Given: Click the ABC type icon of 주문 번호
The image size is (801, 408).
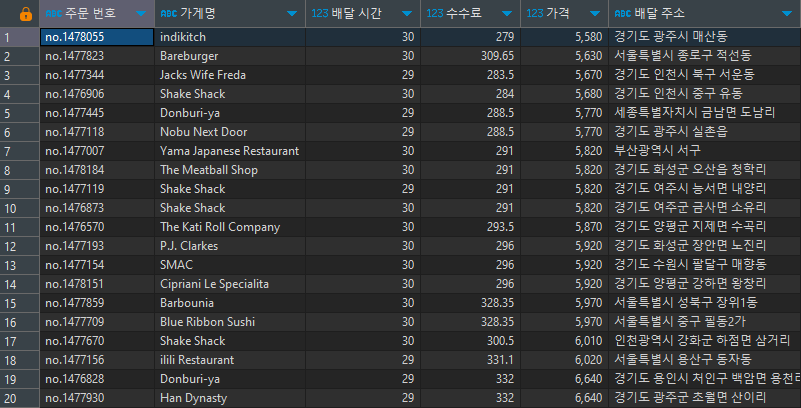Looking at the screenshot, I should point(53,14).
